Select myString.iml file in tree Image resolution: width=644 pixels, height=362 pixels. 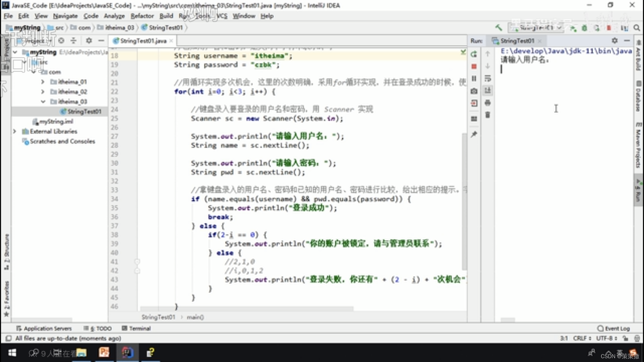click(53, 122)
